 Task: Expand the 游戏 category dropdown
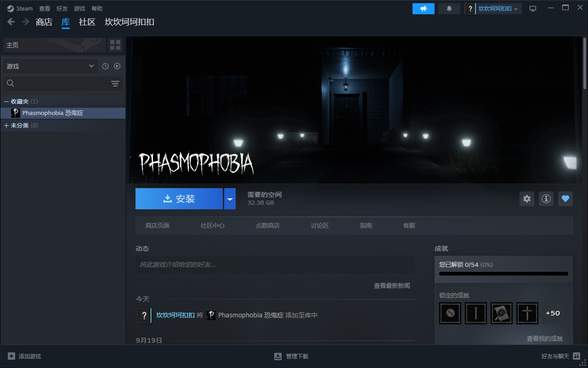point(91,66)
